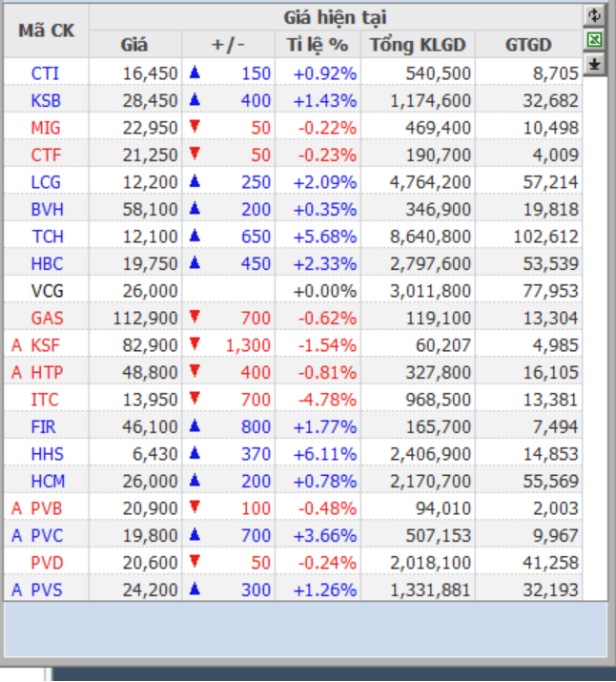Select value 16,105 in HTP row
This screenshot has width=616, height=682.
[550, 372]
